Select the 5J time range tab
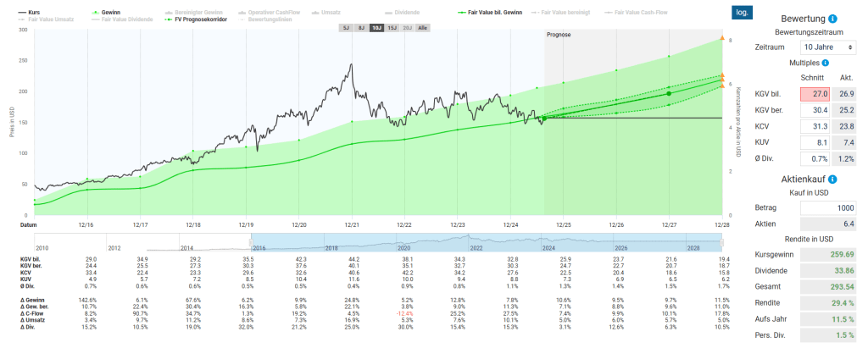 (x=346, y=28)
